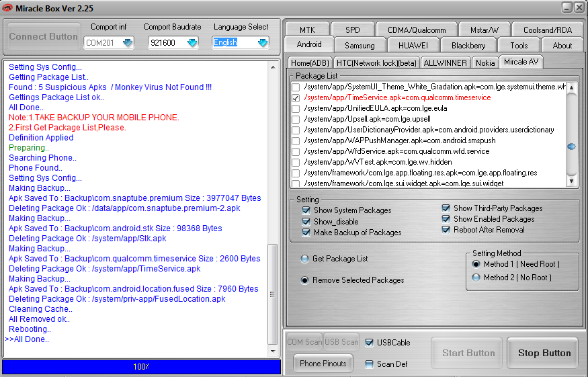Image resolution: width=588 pixels, height=377 pixels.
Task: Switch to the Home(ADB) sub-tab
Action: point(310,62)
